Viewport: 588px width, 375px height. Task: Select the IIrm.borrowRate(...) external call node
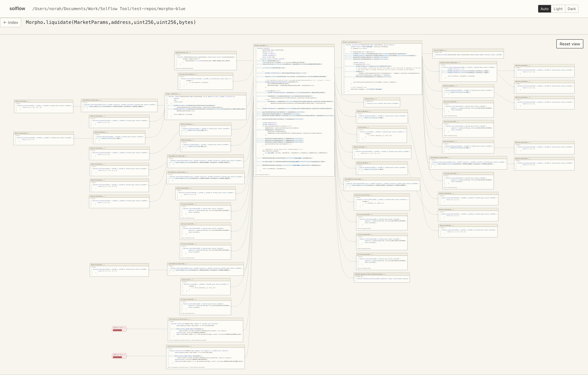coord(468,54)
